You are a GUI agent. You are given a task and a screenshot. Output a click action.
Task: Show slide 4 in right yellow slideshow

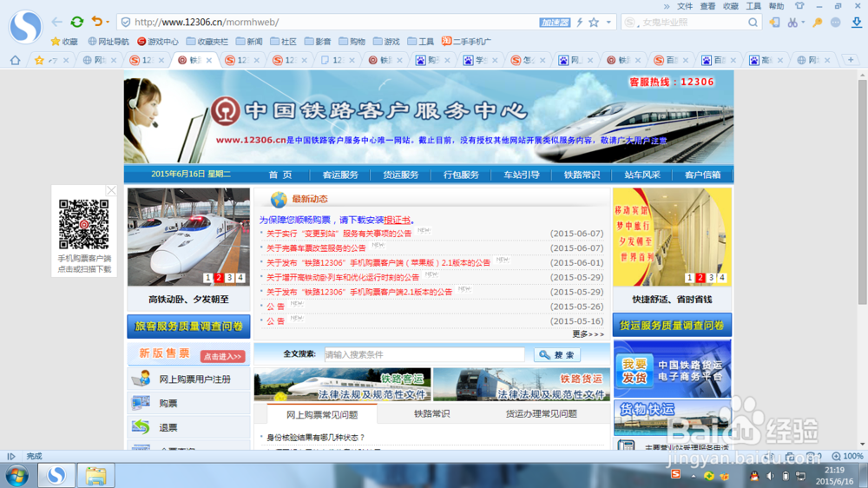click(722, 278)
